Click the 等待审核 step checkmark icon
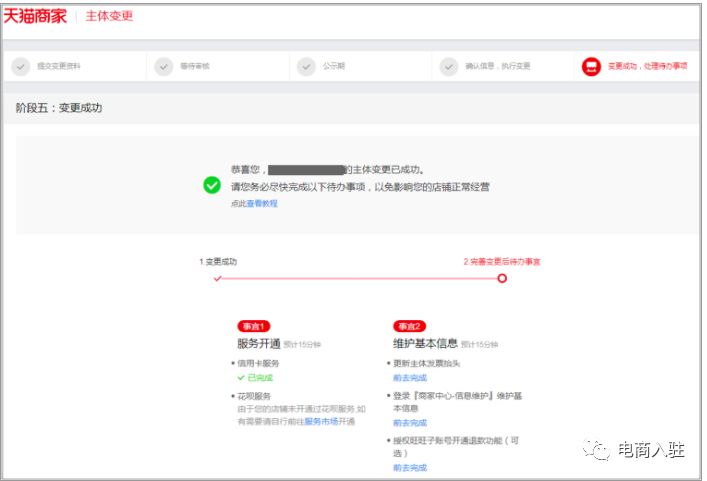 (163, 66)
